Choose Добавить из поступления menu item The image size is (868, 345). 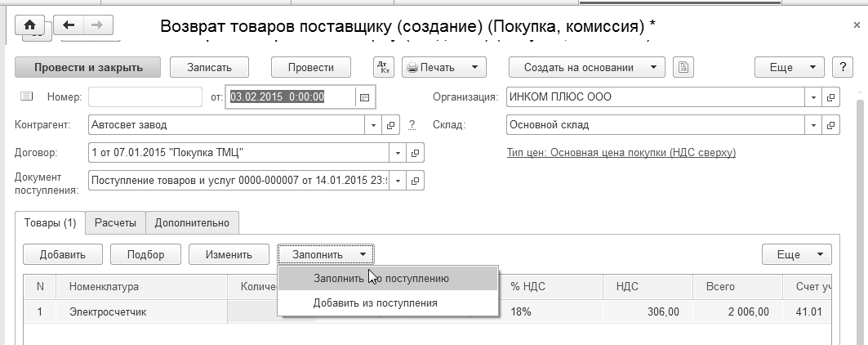coord(376,302)
